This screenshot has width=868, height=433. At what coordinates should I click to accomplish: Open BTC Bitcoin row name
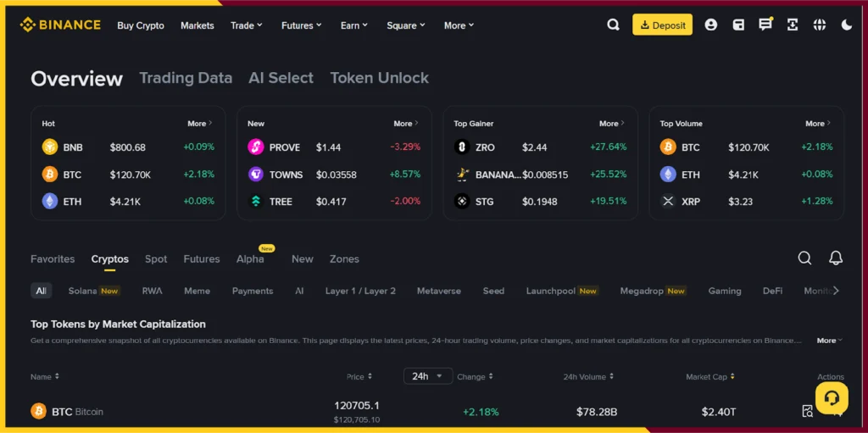click(77, 412)
